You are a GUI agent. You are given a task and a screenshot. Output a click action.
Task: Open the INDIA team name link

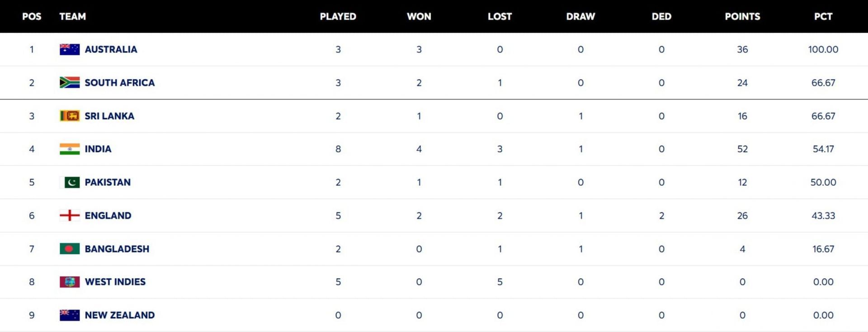coord(98,149)
